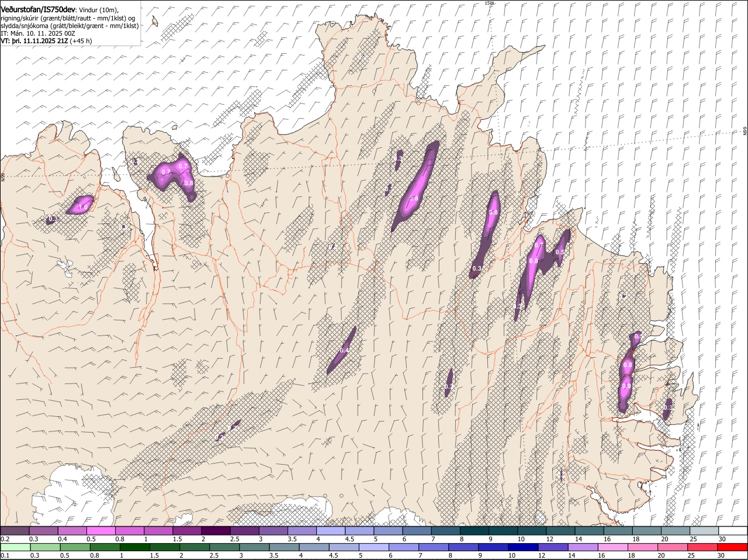748x560 pixels.
Task: Click the 0.9 snowfall value on the map
Action: pos(626,386)
